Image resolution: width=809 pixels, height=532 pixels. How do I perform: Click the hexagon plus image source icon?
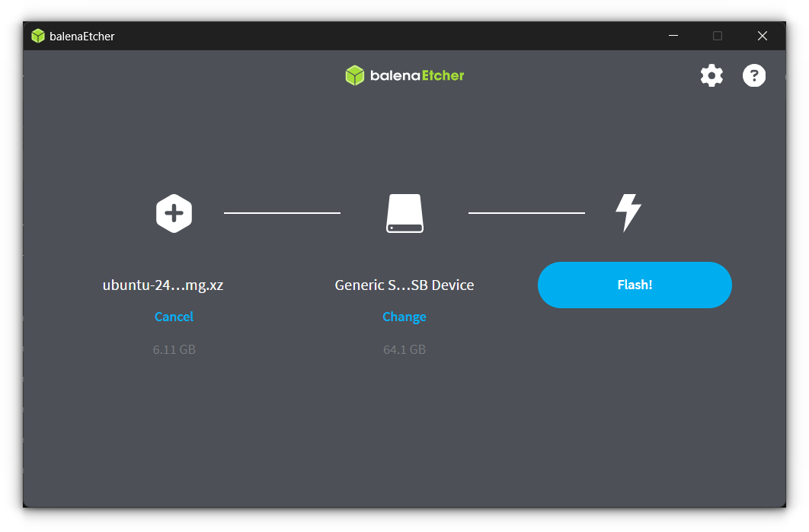[174, 213]
